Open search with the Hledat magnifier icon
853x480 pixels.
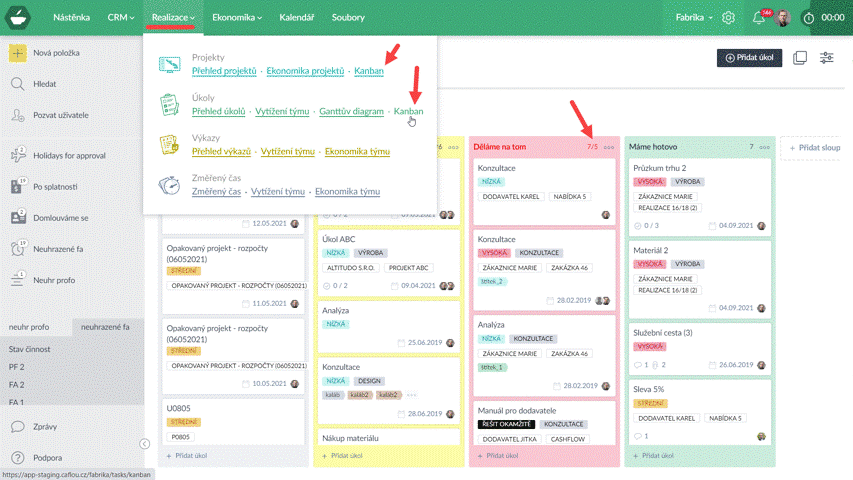18,85
